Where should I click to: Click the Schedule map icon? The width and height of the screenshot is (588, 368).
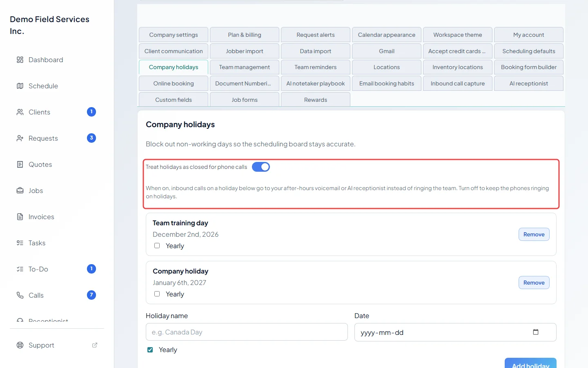[x=20, y=86]
